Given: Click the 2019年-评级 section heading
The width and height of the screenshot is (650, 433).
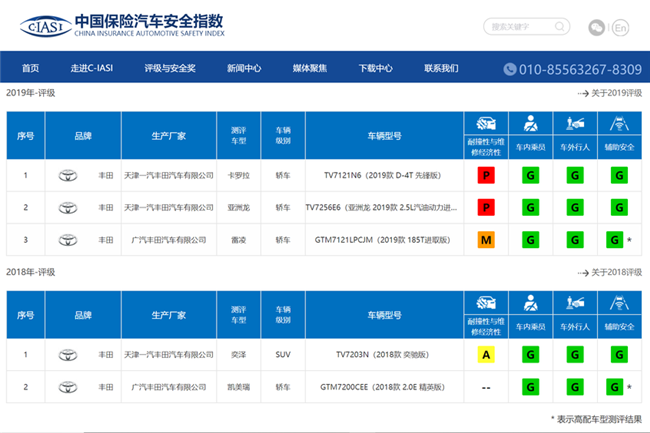Looking at the screenshot, I should pyautogui.click(x=31, y=93).
